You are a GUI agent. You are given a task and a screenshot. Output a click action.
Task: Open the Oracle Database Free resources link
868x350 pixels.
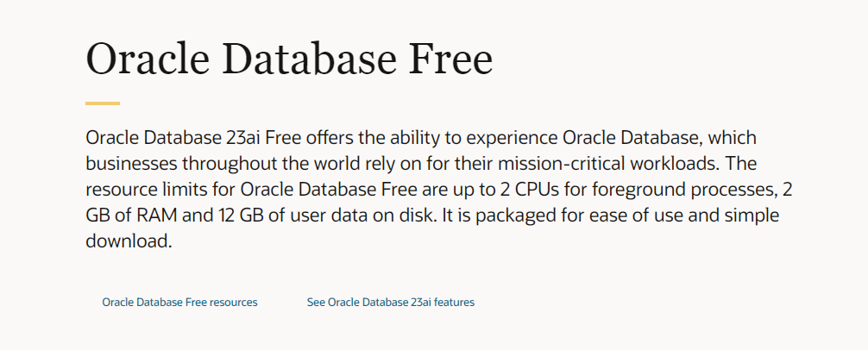pyautogui.click(x=179, y=303)
